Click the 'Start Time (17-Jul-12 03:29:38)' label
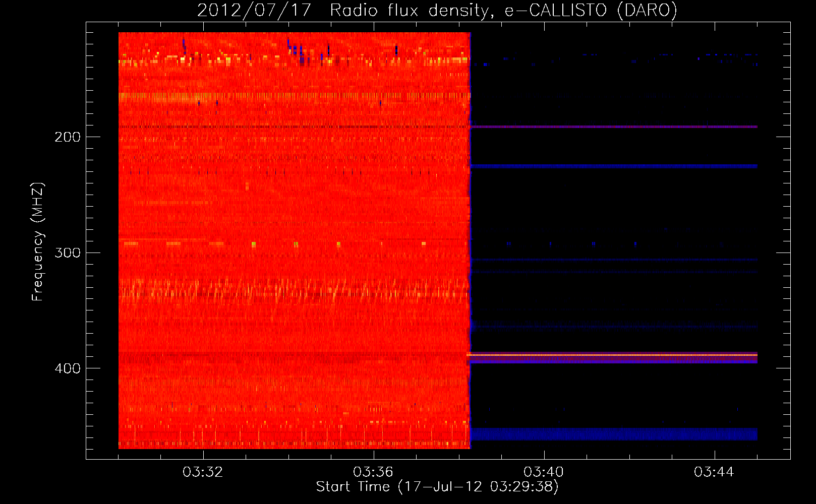Image resolution: width=816 pixels, height=504 pixels. coord(437,487)
